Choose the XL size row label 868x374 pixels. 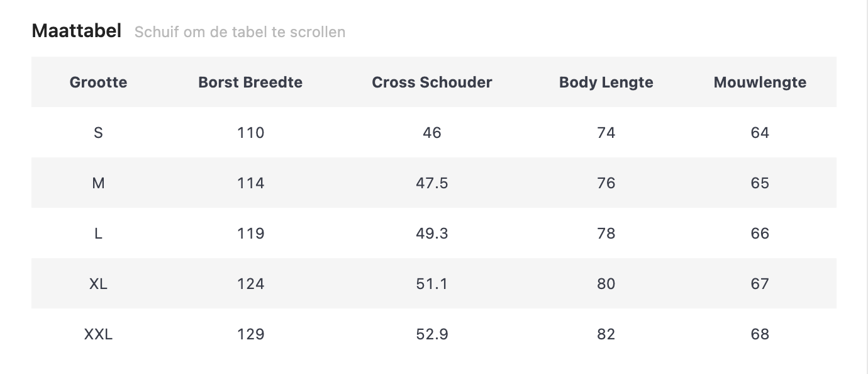(x=98, y=284)
